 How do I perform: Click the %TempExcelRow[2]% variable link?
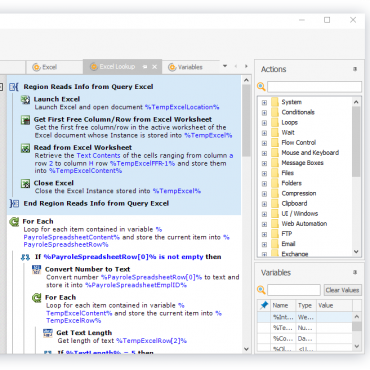(151, 341)
